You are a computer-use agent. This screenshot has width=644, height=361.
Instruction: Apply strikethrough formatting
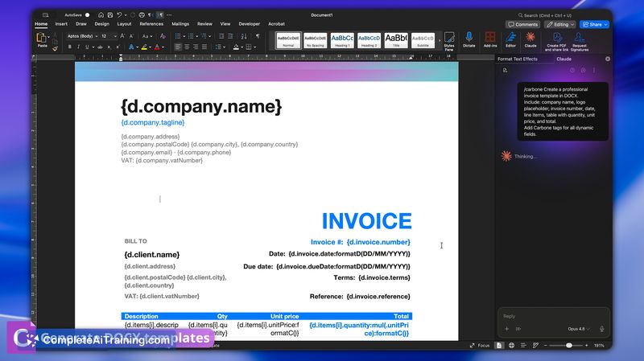click(100, 47)
